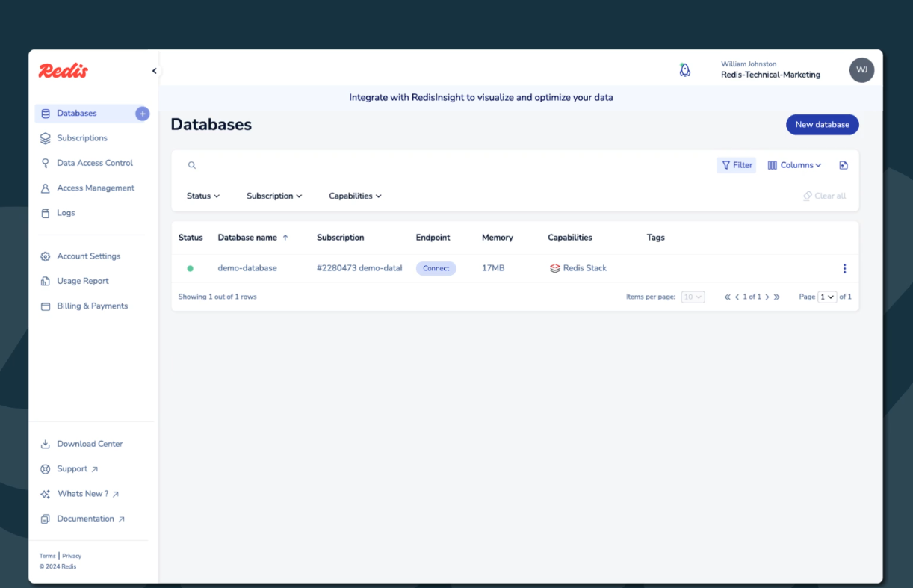The height and width of the screenshot is (588, 913).
Task: Open the Documentation external link
Action: pyautogui.click(x=91, y=519)
